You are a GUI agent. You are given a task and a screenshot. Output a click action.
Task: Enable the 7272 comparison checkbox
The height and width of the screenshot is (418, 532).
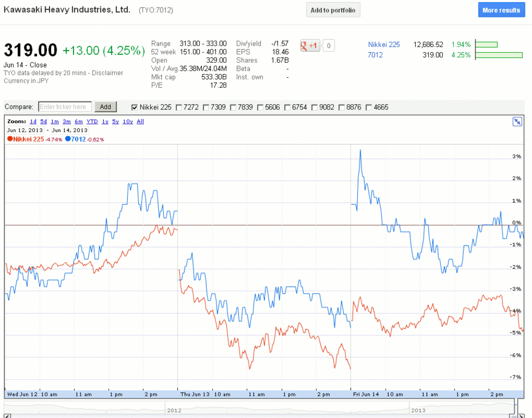(x=179, y=107)
